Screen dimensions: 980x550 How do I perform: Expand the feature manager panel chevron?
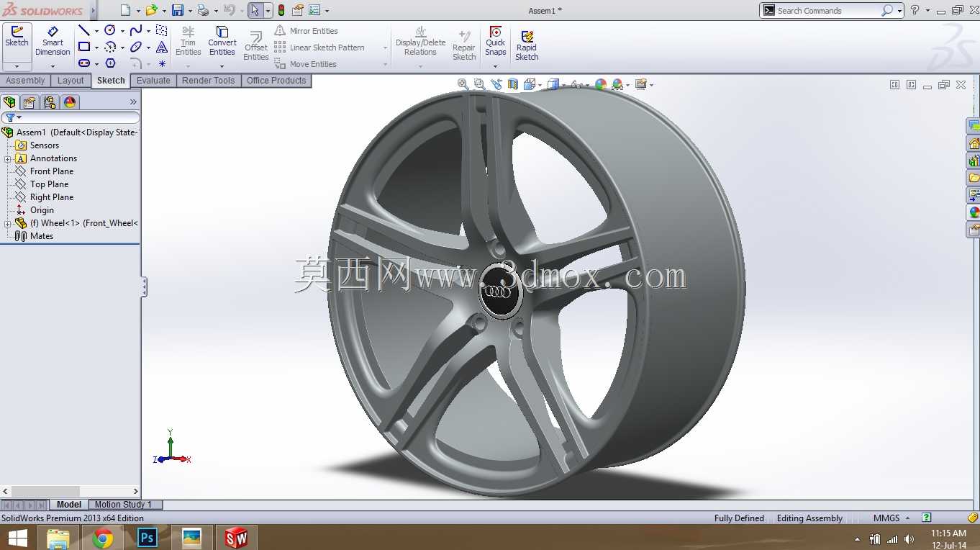click(x=133, y=102)
